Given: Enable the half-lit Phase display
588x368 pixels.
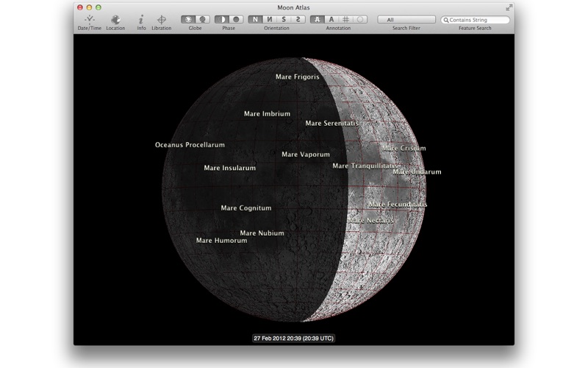Looking at the screenshot, I should coord(222,19).
